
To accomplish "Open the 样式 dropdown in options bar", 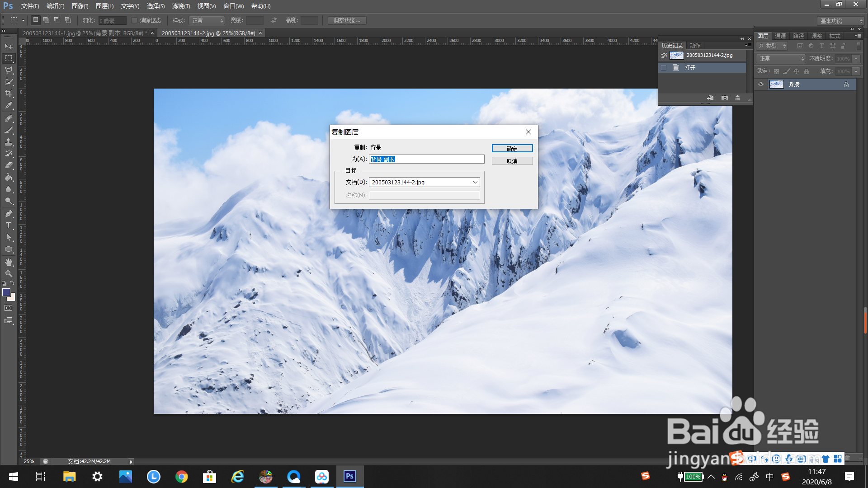I will [x=207, y=20].
